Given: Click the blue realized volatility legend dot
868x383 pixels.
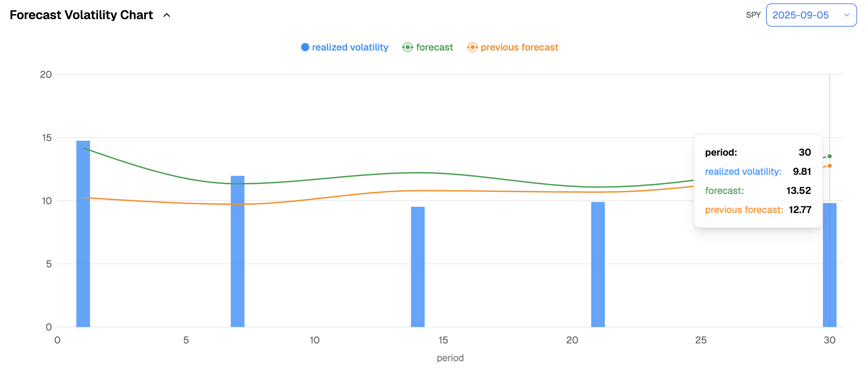Looking at the screenshot, I should coord(305,47).
